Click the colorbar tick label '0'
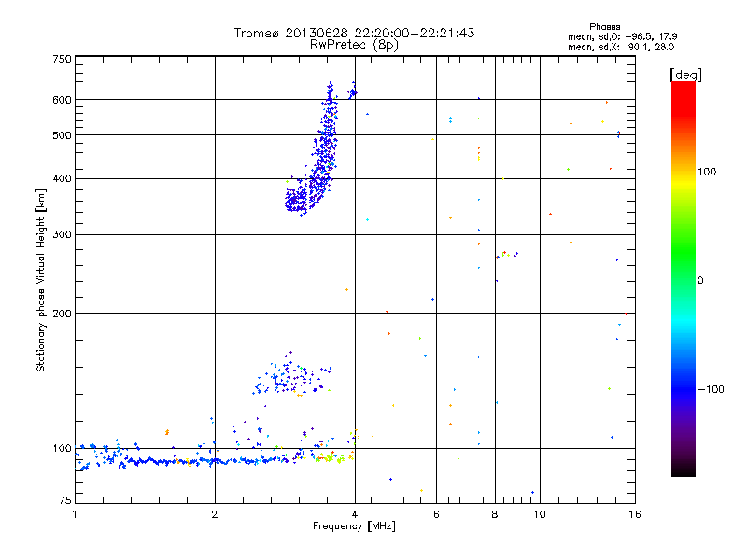The width and height of the screenshot is (747, 560). pos(700,281)
